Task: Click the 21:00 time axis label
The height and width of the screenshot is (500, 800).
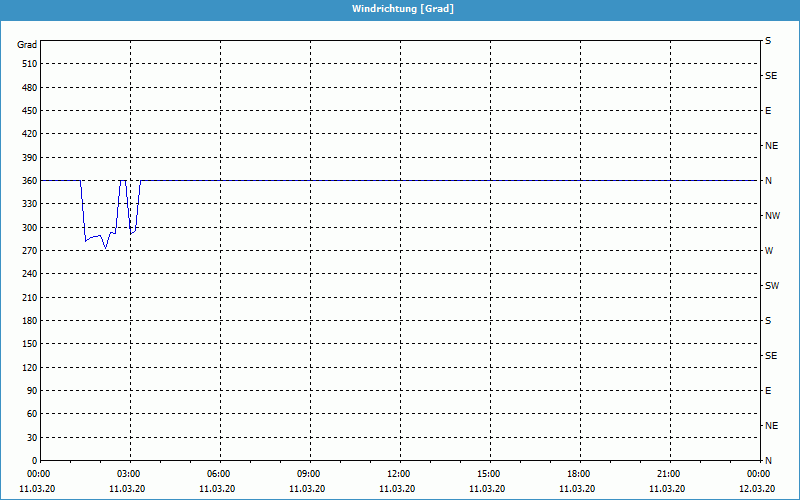Action: tap(668, 474)
